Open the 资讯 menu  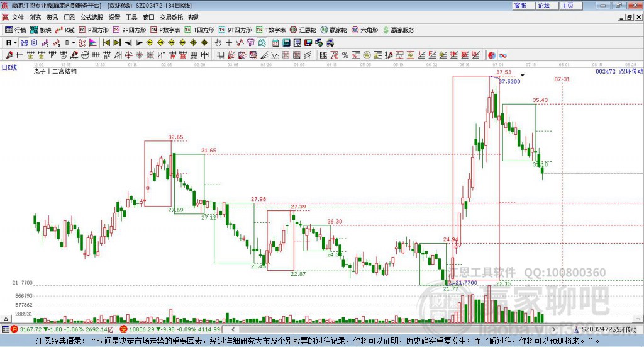click(52, 17)
